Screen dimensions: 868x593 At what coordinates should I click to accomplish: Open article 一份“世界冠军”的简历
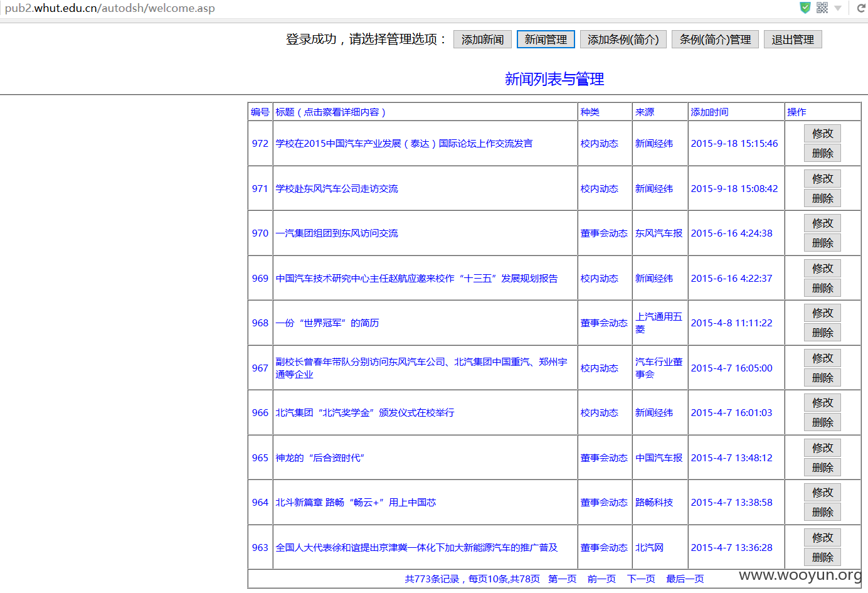(x=327, y=323)
